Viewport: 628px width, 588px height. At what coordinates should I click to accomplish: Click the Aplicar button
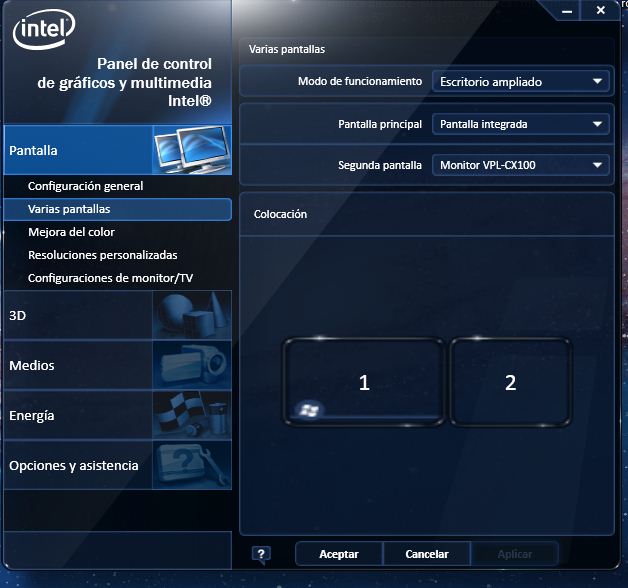coord(515,554)
